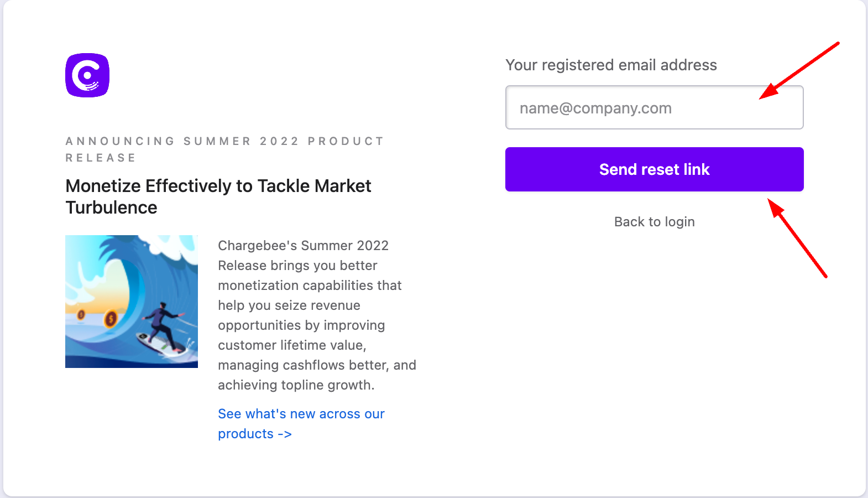The width and height of the screenshot is (868, 498).
Task: Go back to login
Action: click(654, 222)
